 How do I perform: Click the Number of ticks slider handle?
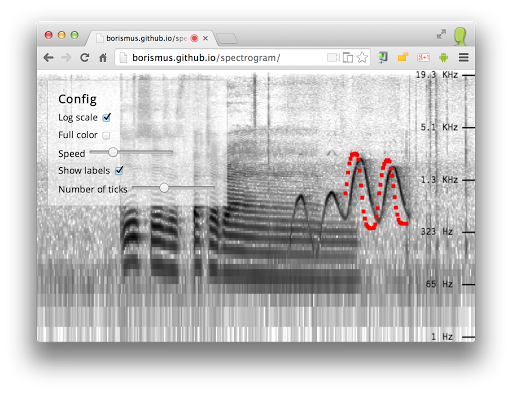tap(164, 188)
